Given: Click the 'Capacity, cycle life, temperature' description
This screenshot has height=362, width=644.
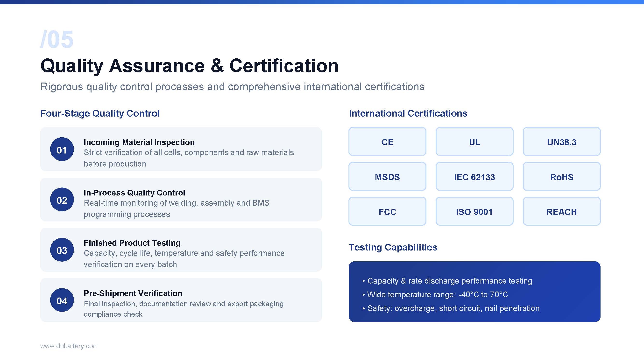Looking at the screenshot, I should pos(184,259).
